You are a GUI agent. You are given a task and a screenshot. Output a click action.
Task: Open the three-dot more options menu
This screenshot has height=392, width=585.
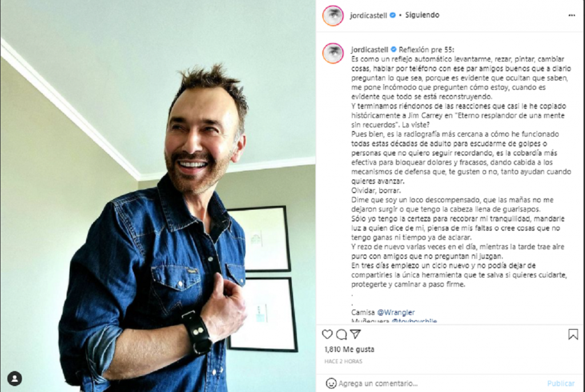pyautogui.click(x=571, y=15)
